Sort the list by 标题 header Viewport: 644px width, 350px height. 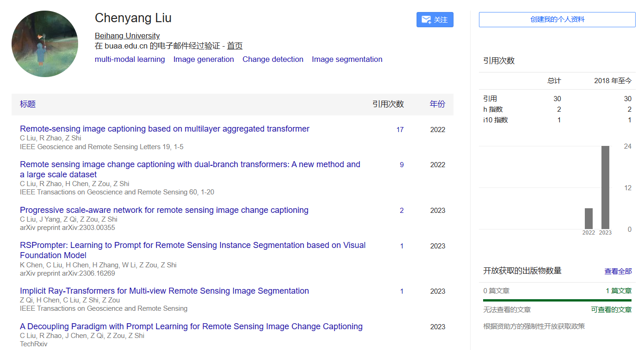(x=28, y=104)
